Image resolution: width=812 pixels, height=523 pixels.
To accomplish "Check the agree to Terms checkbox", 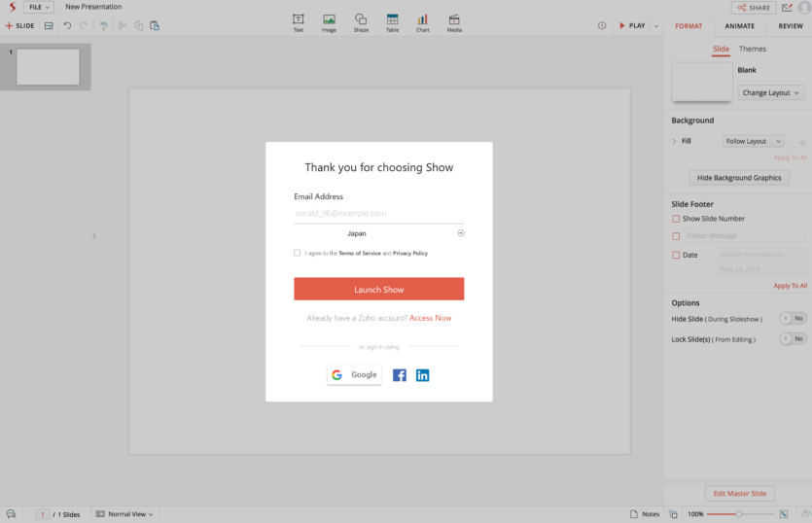I will pos(297,253).
